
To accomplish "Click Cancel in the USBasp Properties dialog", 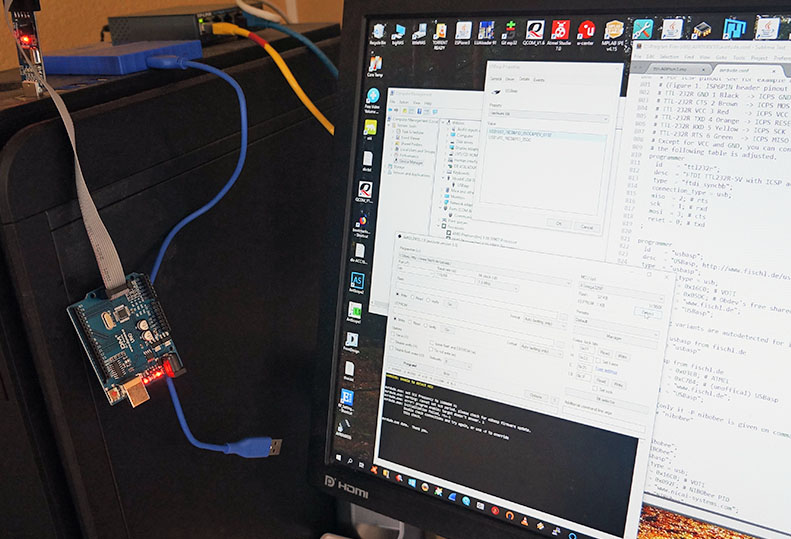I will point(587,227).
